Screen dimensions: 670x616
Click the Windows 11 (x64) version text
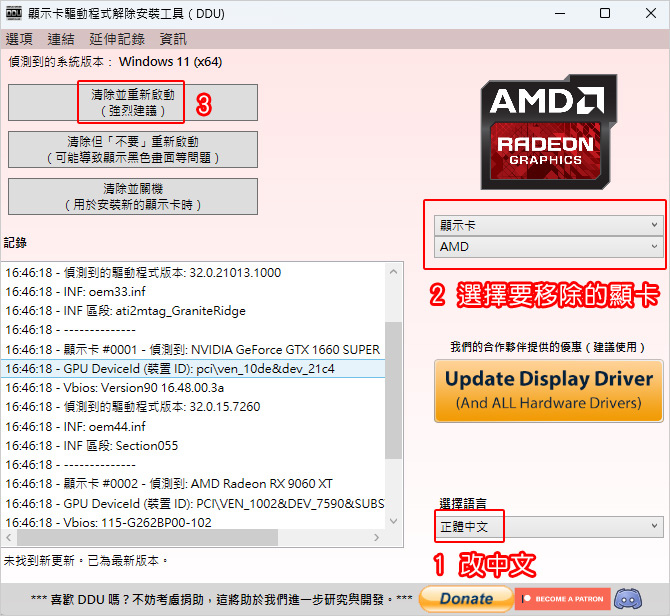[170, 62]
